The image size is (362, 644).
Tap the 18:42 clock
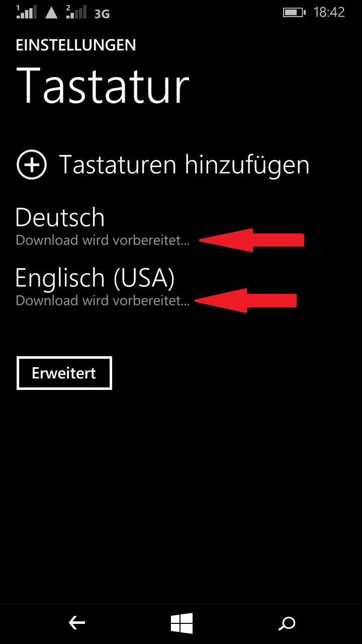[x=329, y=13]
